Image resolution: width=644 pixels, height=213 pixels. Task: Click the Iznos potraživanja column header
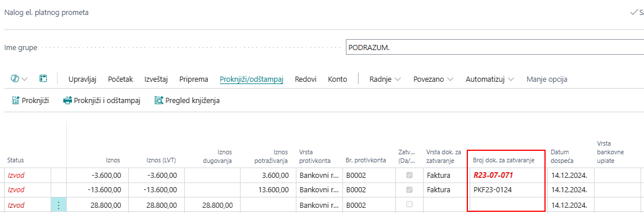[x=271, y=156]
